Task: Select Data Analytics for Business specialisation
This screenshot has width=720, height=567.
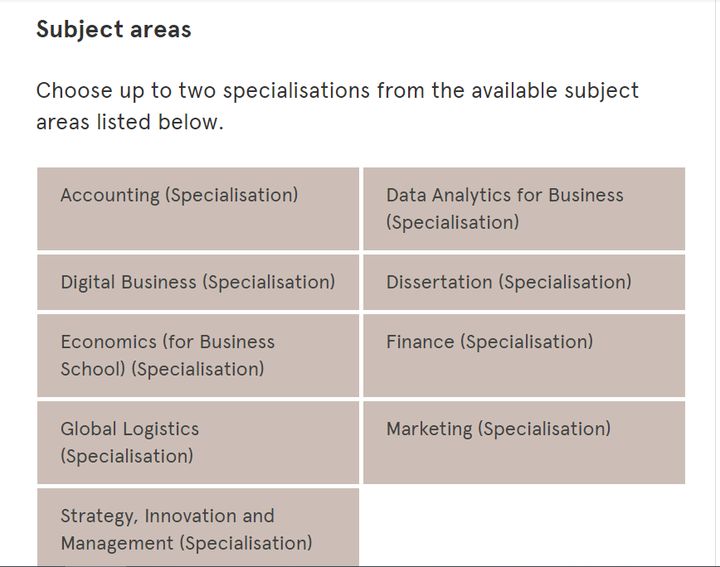Action: 524,209
